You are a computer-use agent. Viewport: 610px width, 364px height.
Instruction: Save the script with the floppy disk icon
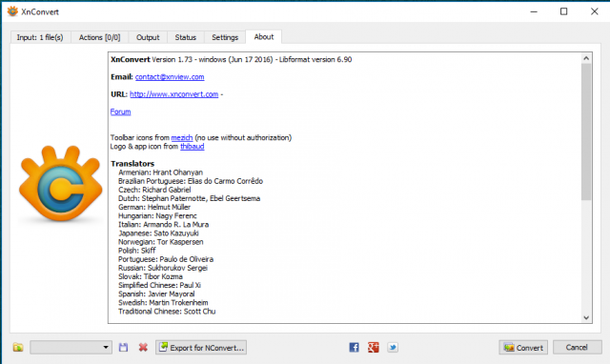123,347
